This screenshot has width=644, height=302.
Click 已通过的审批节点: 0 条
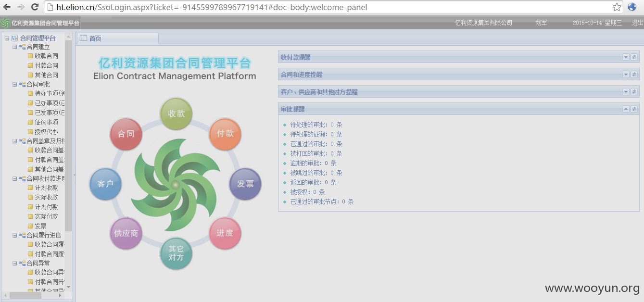tap(322, 201)
